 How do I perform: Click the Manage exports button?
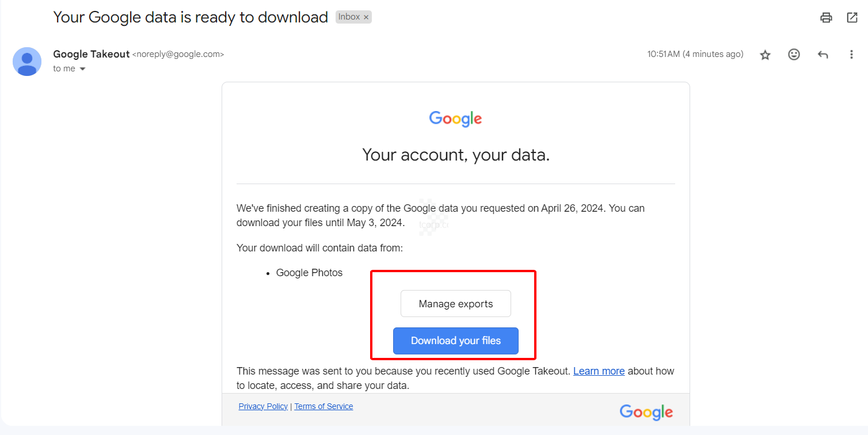click(x=455, y=304)
